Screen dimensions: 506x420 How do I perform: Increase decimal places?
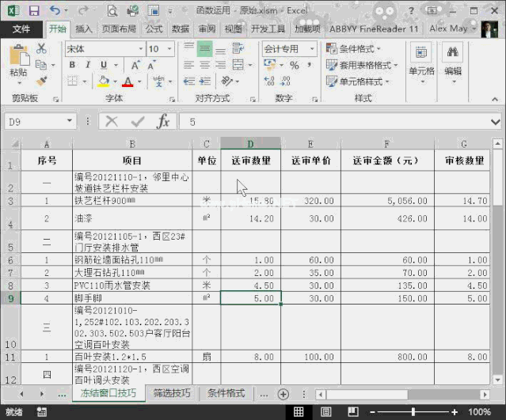click(269, 81)
